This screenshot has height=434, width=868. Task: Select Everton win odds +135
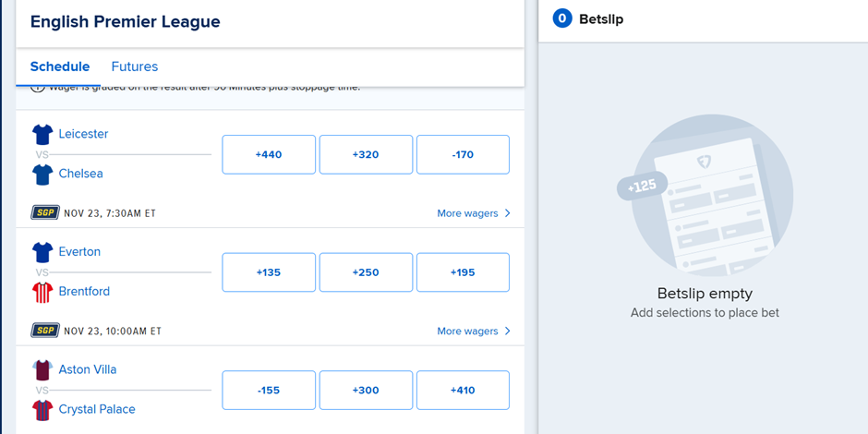(x=269, y=272)
